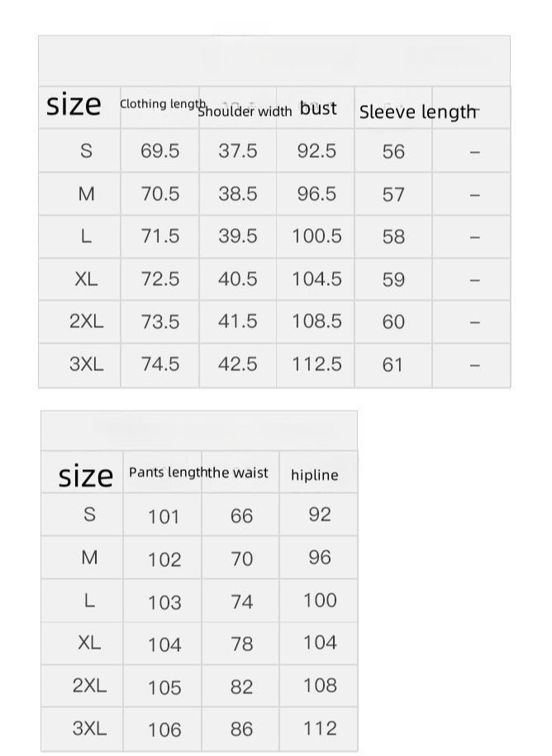
Task: Click the hipline value 112
Action: [320, 728]
